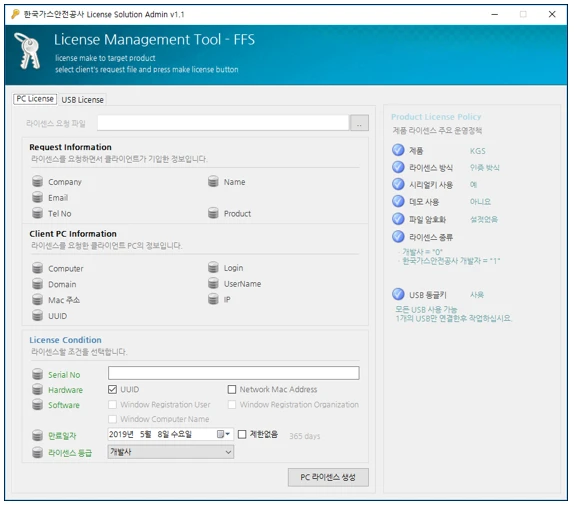
Task: Click the KGS product value
Action: 479,151
